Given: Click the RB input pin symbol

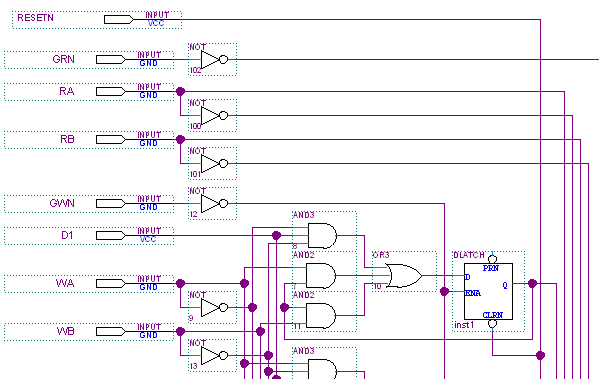Looking at the screenshot, I should (111, 139).
